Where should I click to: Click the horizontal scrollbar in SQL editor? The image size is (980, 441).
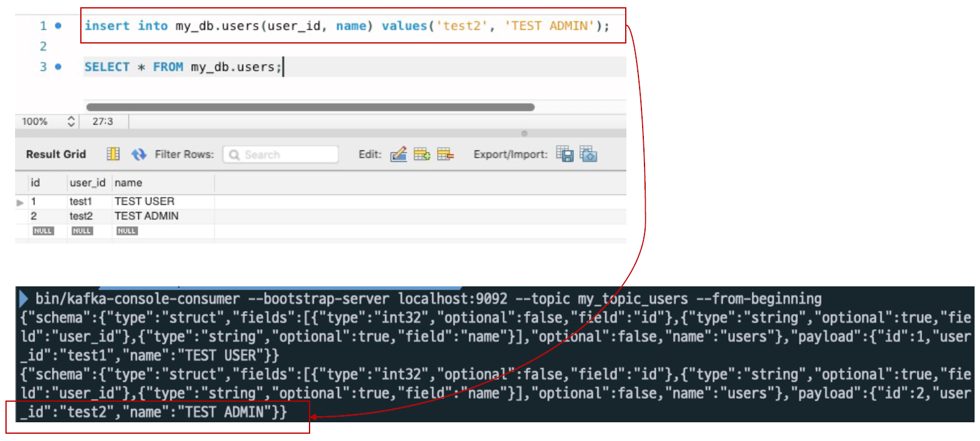310,107
